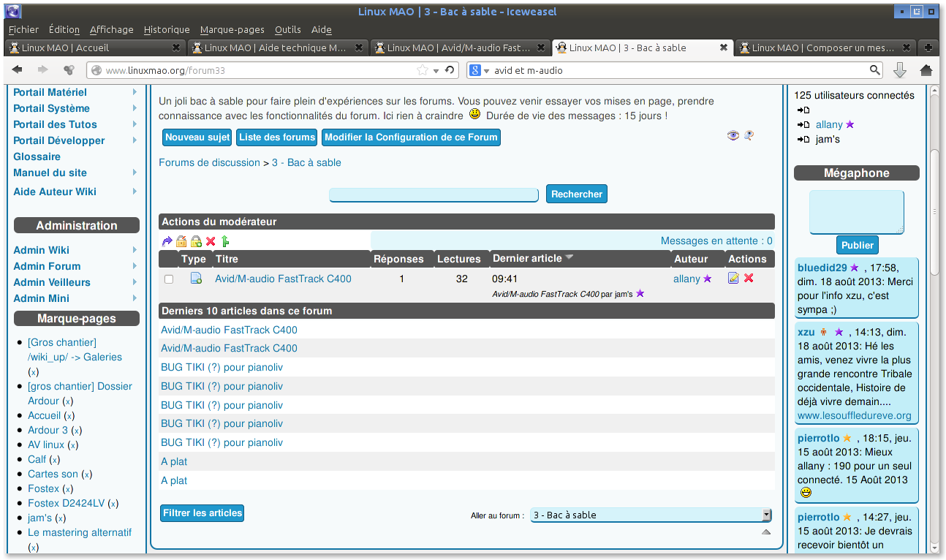Open the A plat article at the bottom of the list
Screen dimensions: 946x560
coord(174,480)
